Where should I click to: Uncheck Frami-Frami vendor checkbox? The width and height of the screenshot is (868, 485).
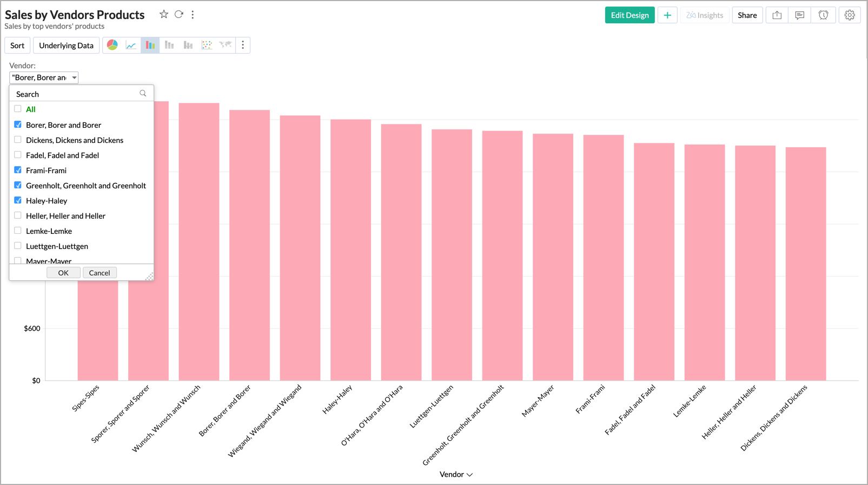tap(18, 170)
